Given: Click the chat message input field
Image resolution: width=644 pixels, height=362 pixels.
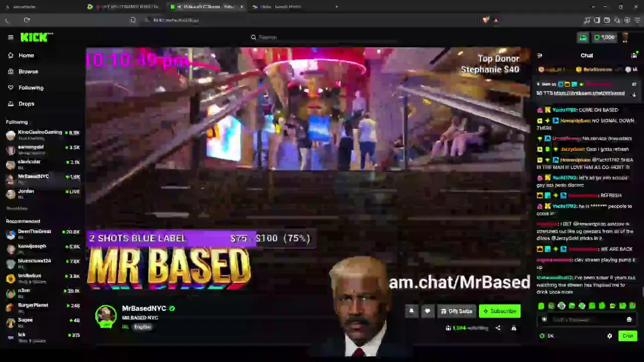Looking at the screenshot, I should [x=588, y=320].
